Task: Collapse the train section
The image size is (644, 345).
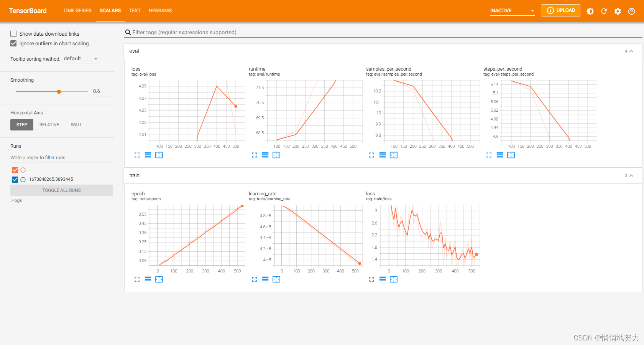Action: [x=631, y=176]
